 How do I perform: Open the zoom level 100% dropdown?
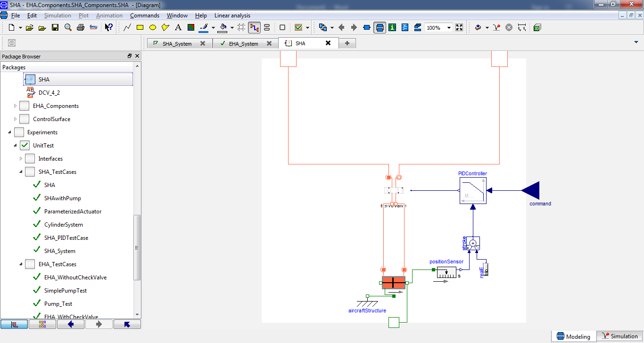[x=448, y=28]
